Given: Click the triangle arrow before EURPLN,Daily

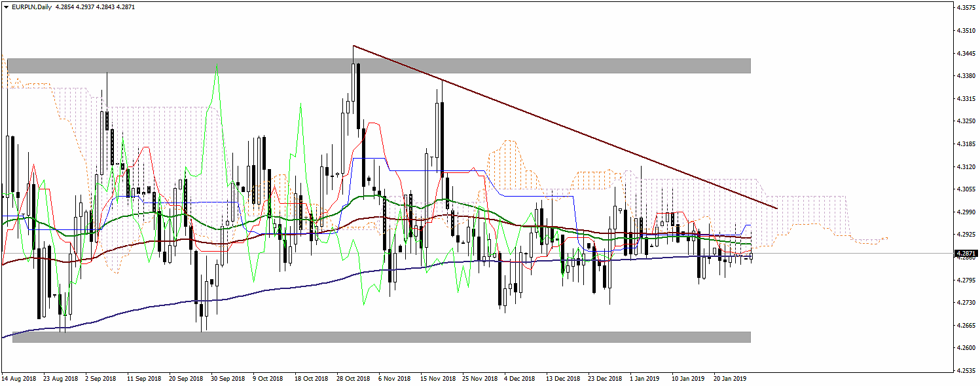Looking at the screenshot, I should click(x=6, y=6).
